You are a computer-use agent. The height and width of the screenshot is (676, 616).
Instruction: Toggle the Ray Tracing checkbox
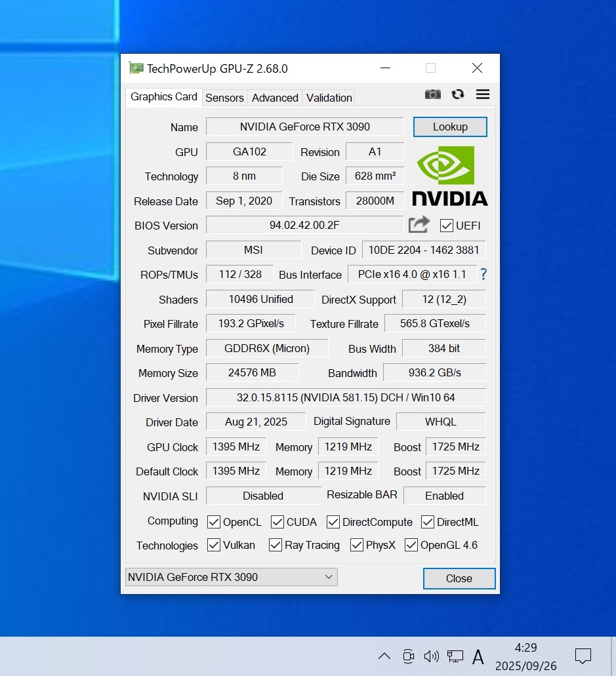click(276, 545)
